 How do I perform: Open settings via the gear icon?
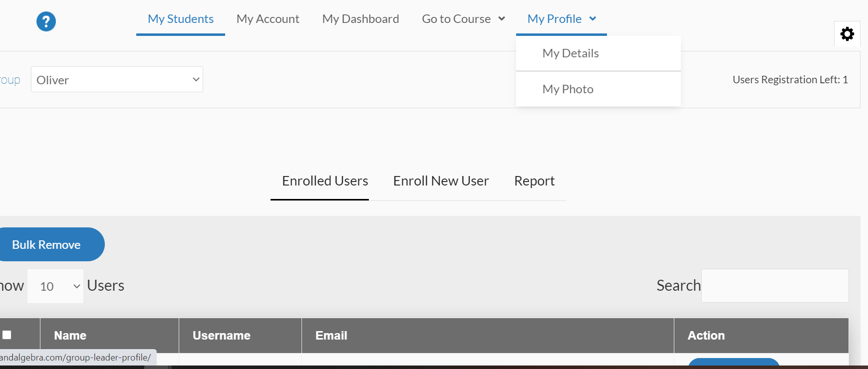(847, 34)
